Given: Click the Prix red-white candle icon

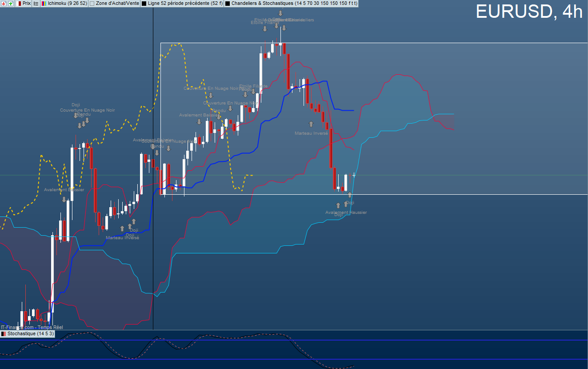Looking at the screenshot, I should click(19, 3).
